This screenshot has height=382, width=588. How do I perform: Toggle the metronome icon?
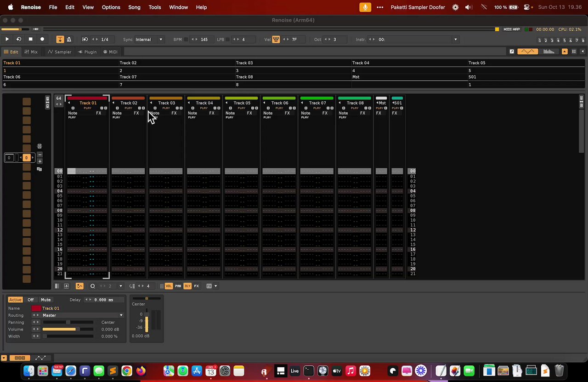(x=69, y=40)
